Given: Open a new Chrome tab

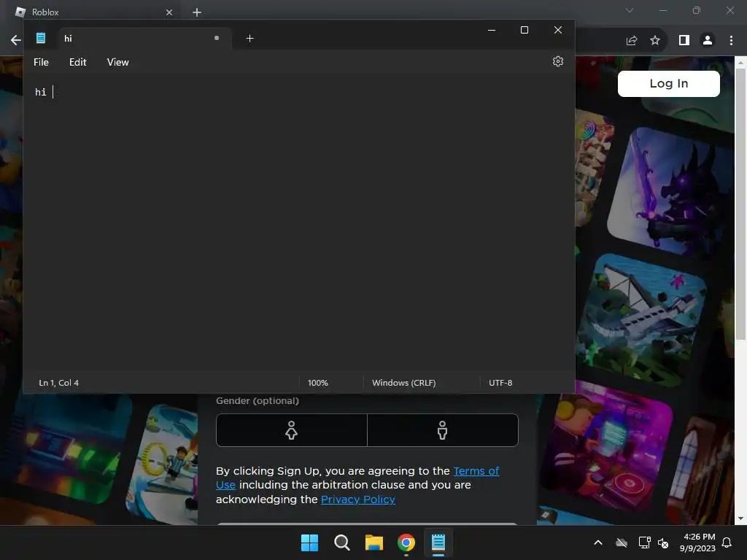Looking at the screenshot, I should [197, 12].
